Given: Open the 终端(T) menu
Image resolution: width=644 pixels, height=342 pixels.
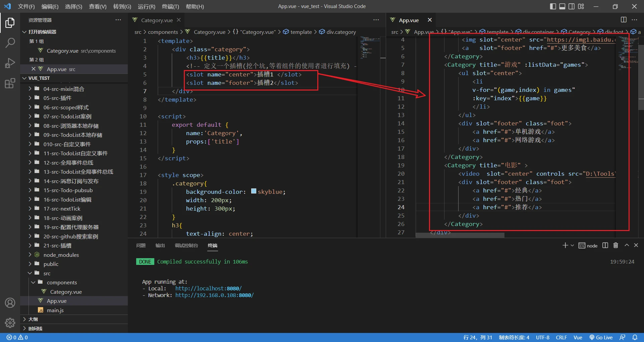Looking at the screenshot, I should coord(170,6).
